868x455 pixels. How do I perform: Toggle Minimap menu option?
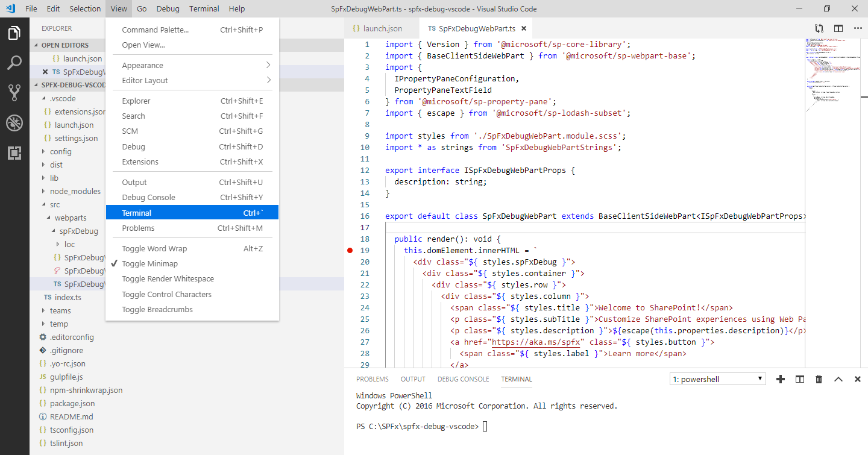click(x=149, y=264)
